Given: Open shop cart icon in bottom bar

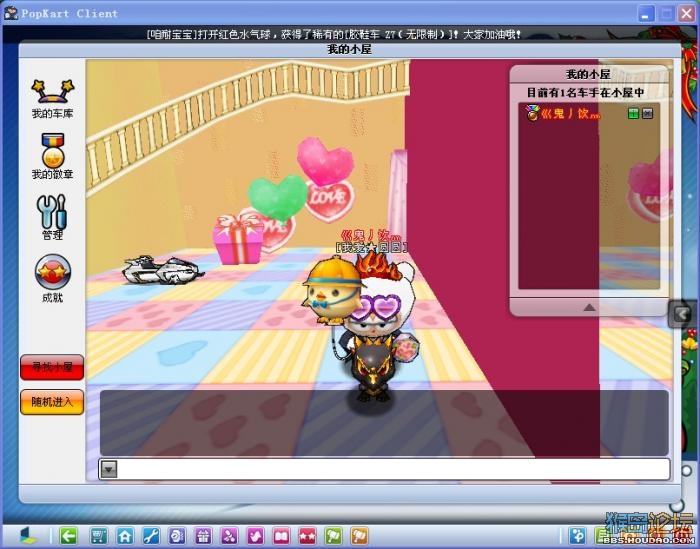Looking at the screenshot, I should (99, 536).
